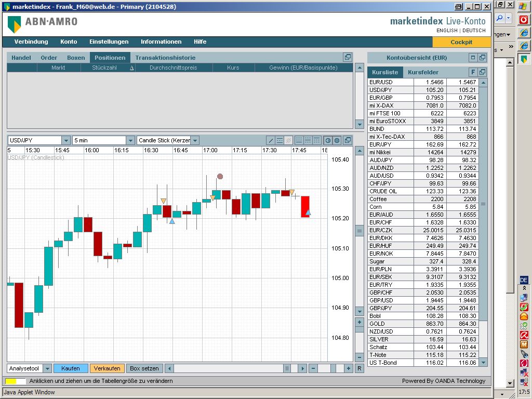Click the chart zoom plus button
The height and width of the screenshot is (399, 532).
[x=359, y=322]
